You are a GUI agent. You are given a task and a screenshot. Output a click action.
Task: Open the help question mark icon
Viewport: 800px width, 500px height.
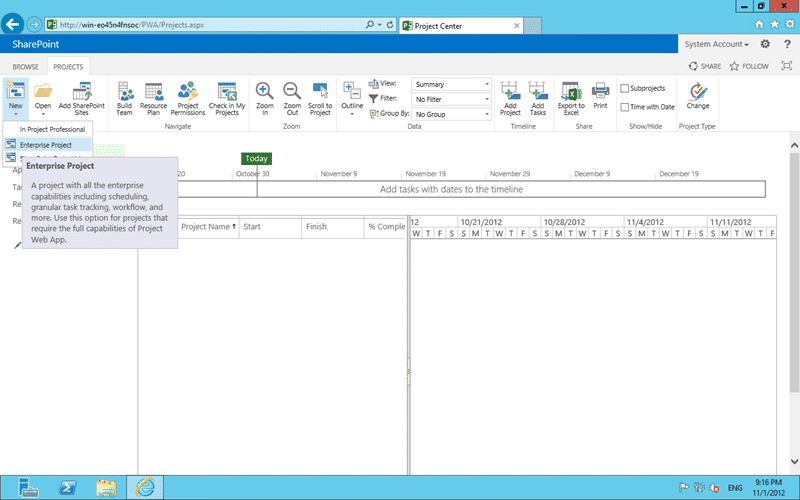coord(787,44)
